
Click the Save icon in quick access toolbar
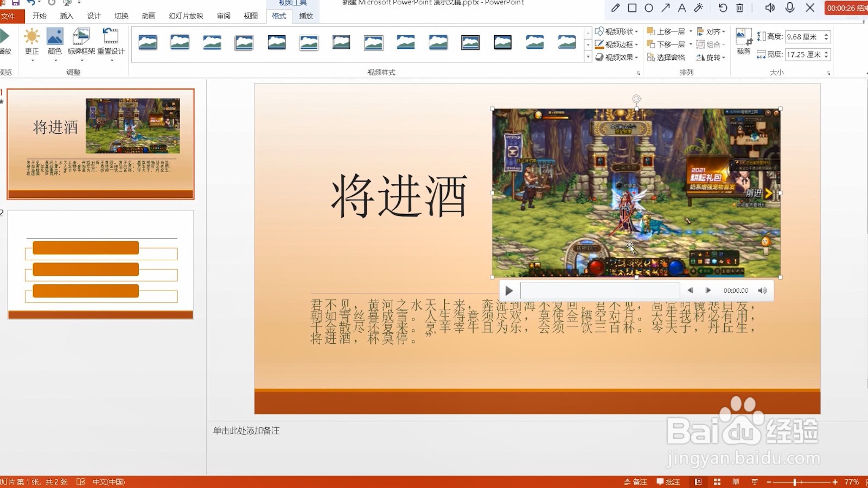point(16,3)
